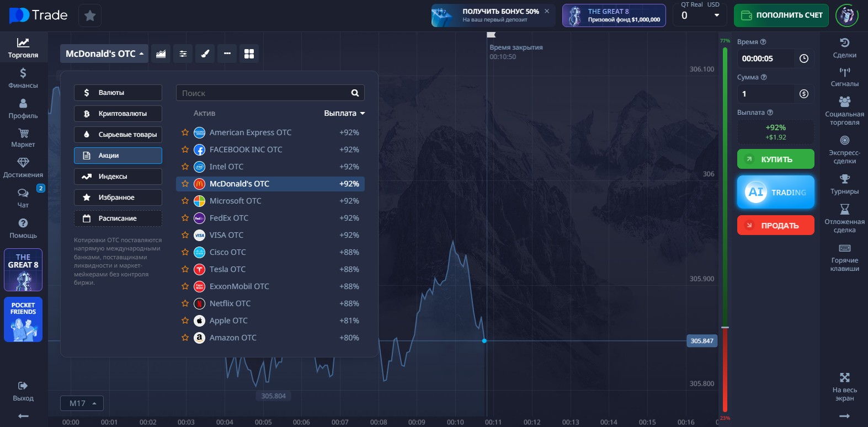Open Сигналы panel on the right

click(x=844, y=77)
